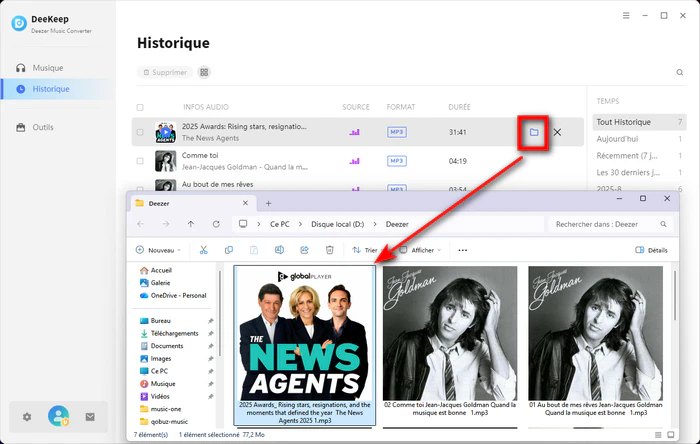The width and height of the screenshot is (700, 444).
Task: Click the Cut scissors icon
Action: (204, 250)
